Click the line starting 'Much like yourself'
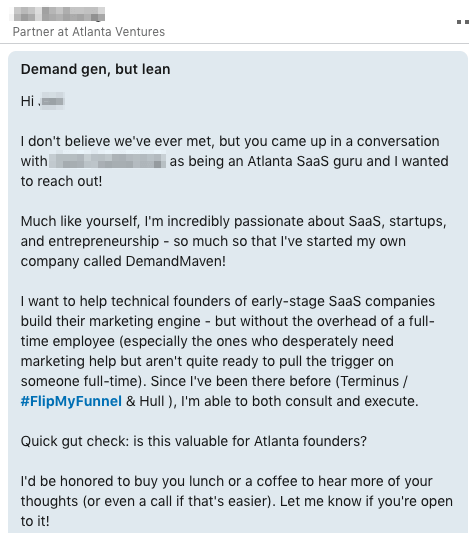The width and height of the screenshot is (469, 533). coord(233,221)
